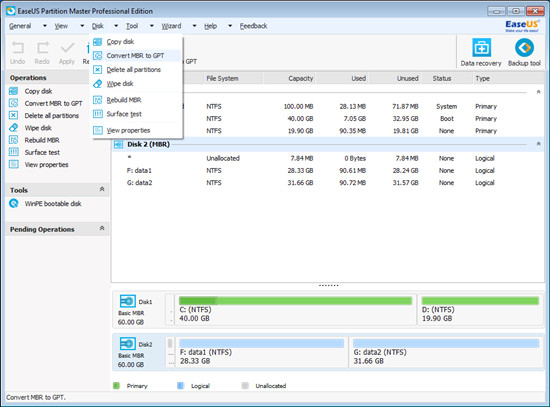Image resolution: width=550 pixels, height=407 pixels.
Task: Open the Wizard menu dropdown arrow
Action: 194,26
